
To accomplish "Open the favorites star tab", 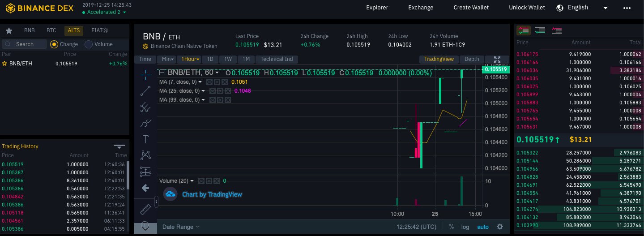I will coord(9,31).
